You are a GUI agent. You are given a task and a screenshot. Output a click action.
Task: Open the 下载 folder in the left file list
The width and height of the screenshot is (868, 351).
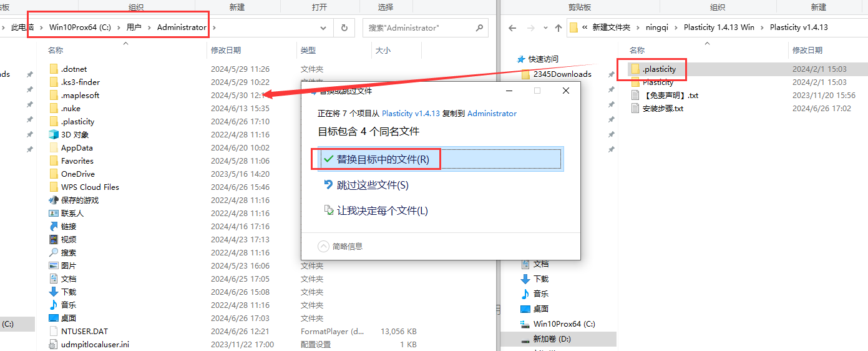pyautogui.click(x=69, y=292)
